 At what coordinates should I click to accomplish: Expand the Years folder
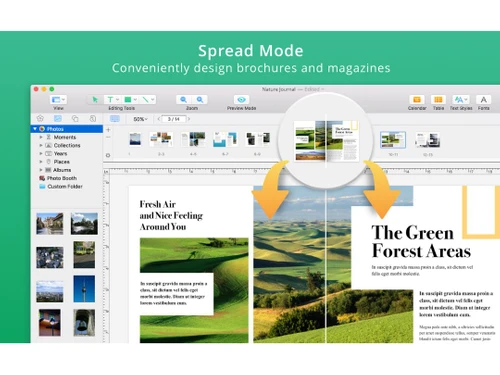(x=41, y=153)
